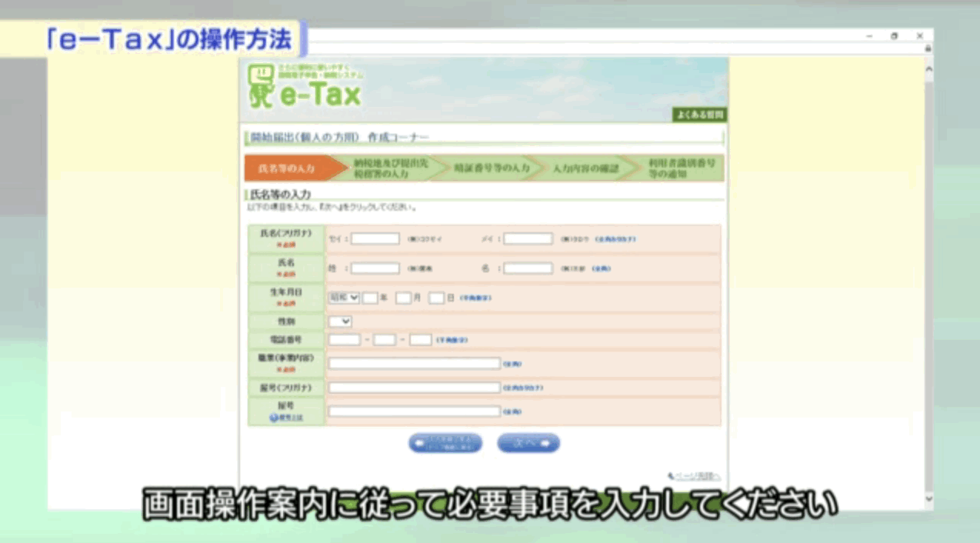980x543 pixels.
Task: Focus the first 電話番号 field
Action: pos(345,339)
